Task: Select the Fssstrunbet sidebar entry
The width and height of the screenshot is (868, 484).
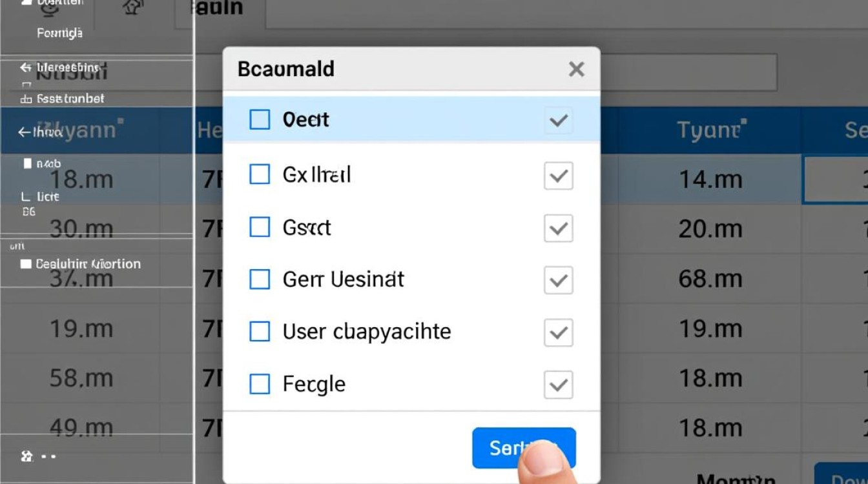Action: coord(65,99)
